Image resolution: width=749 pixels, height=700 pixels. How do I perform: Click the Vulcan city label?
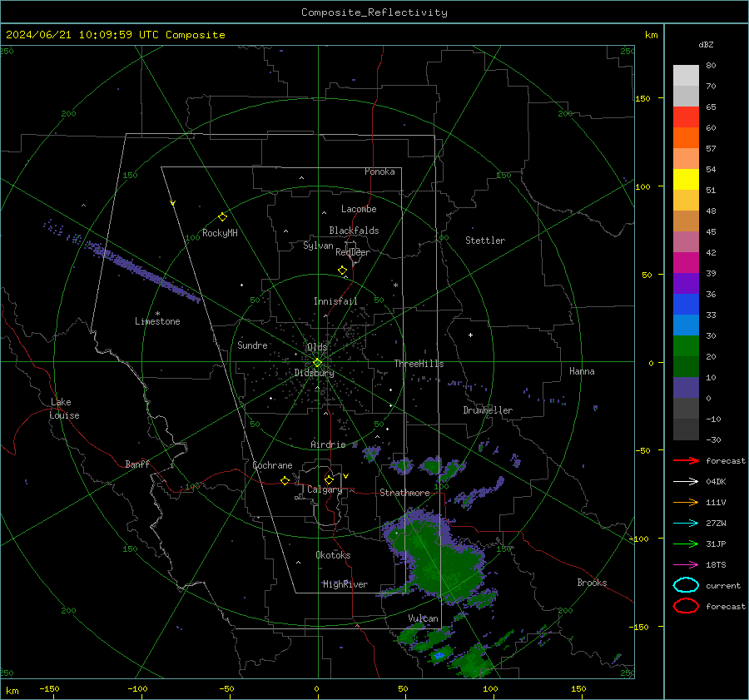[x=423, y=618]
